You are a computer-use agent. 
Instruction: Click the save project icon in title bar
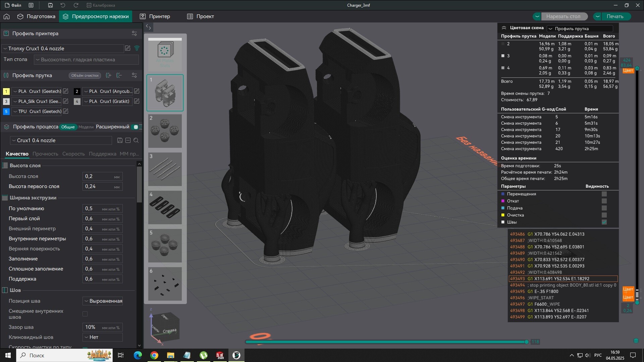[x=50, y=5]
